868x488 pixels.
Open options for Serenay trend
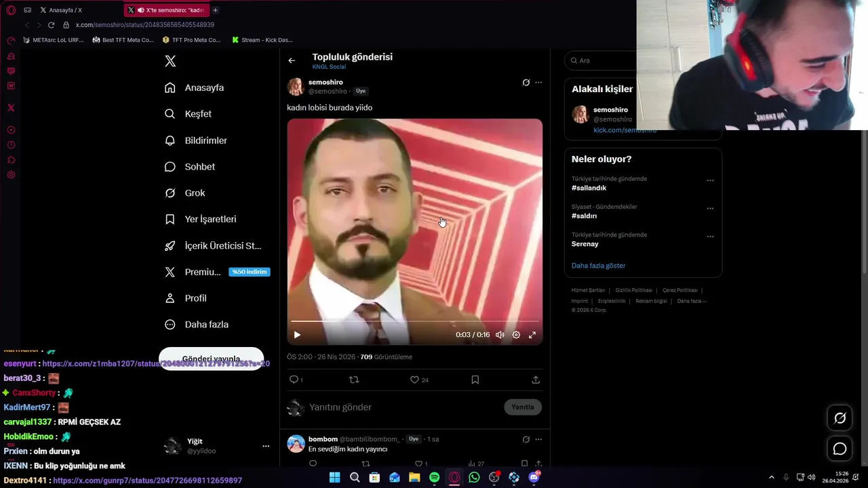(x=710, y=237)
